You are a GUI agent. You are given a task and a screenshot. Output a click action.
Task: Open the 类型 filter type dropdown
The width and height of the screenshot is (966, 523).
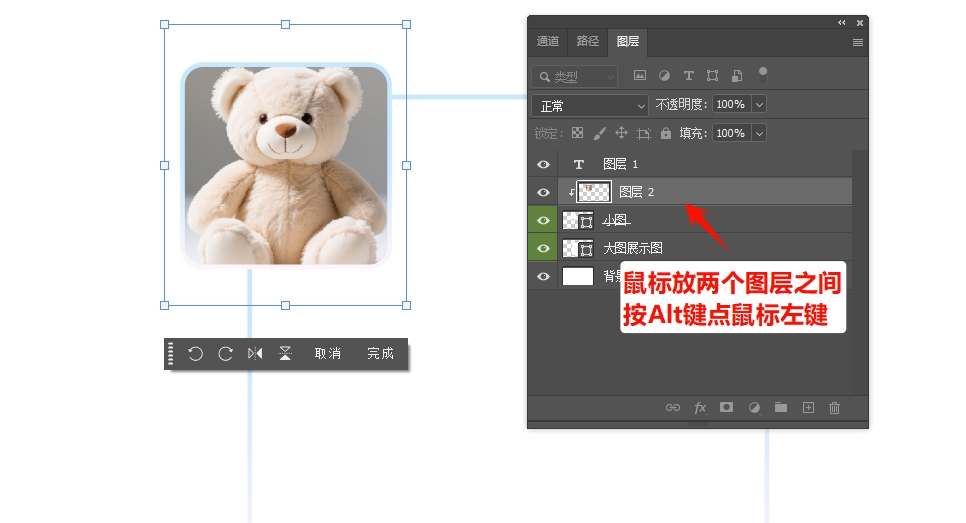574,77
